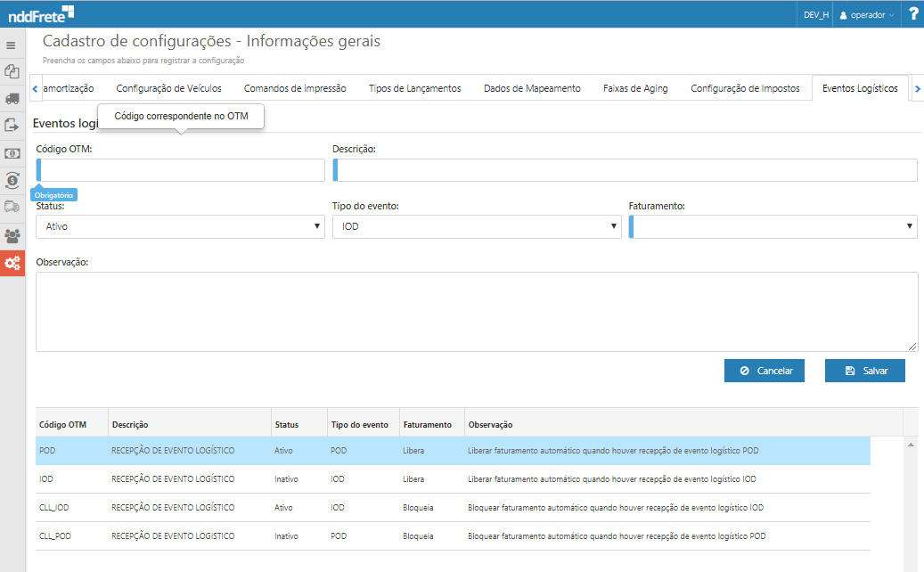Open the operador user menu
924x572 pixels.
(867, 15)
